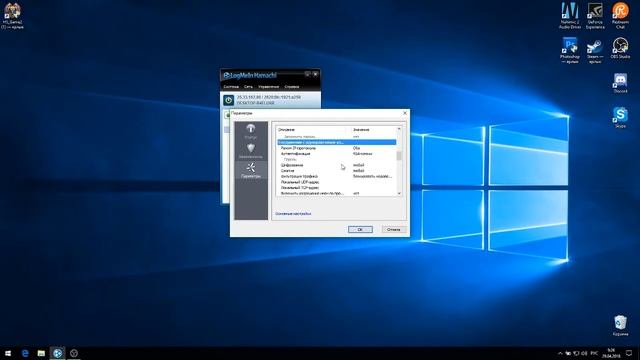Open Discord desktop shortcut

coord(620,83)
